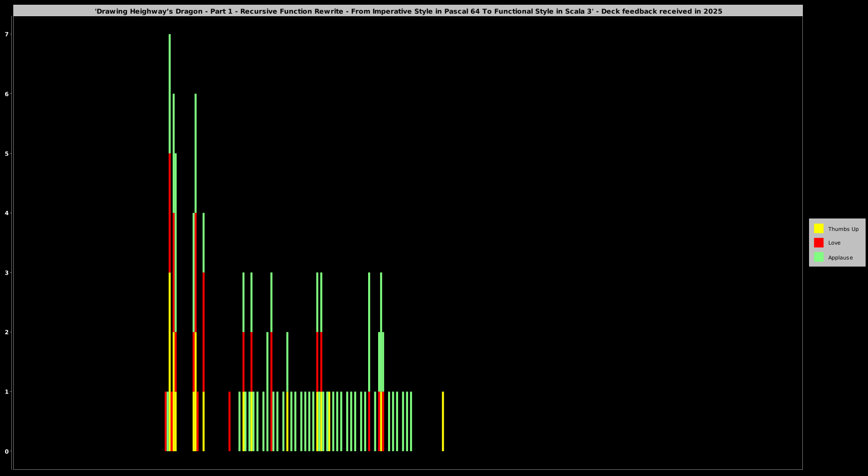This screenshot has width=868, height=476.
Task: Click the chart title text
Action: (408, 11)
